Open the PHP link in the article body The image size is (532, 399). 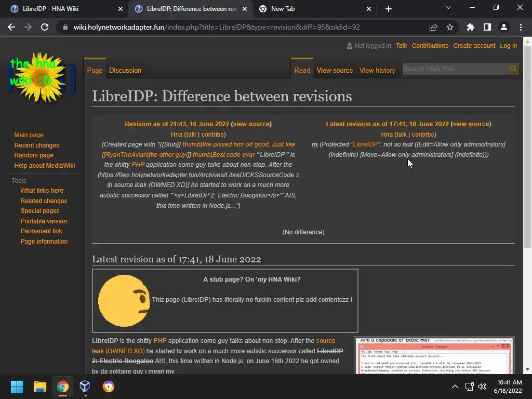pyautogui.click(x=160, y=341)
